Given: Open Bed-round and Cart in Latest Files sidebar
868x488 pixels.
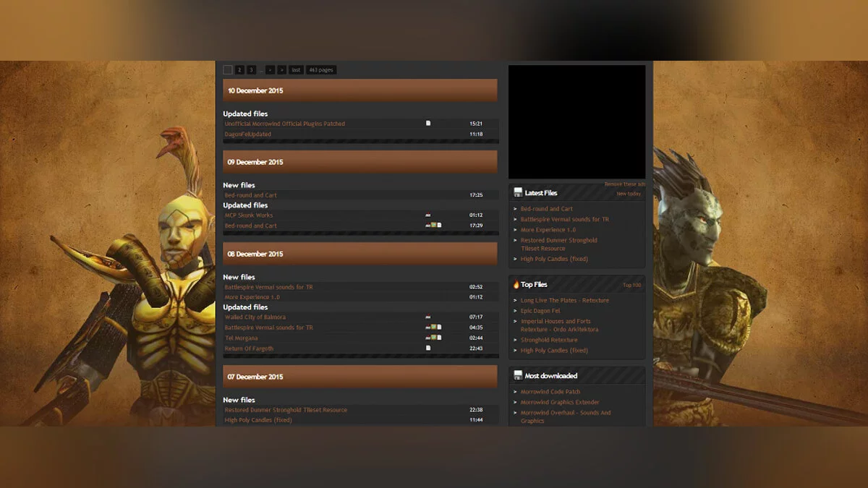Looking at the screenshot, I should coord(546,209).
